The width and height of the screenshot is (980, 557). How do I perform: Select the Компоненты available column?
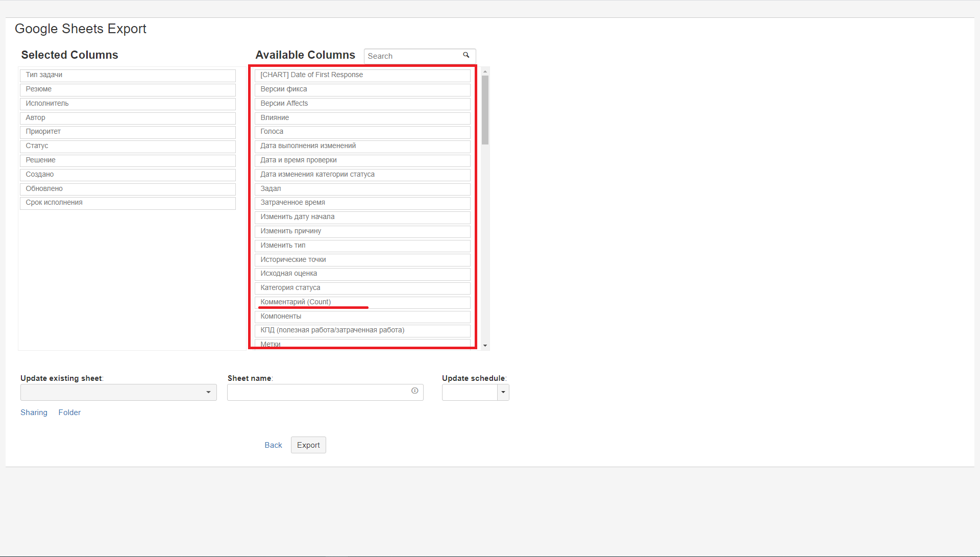pyautogui.click(x=362, y=317)
